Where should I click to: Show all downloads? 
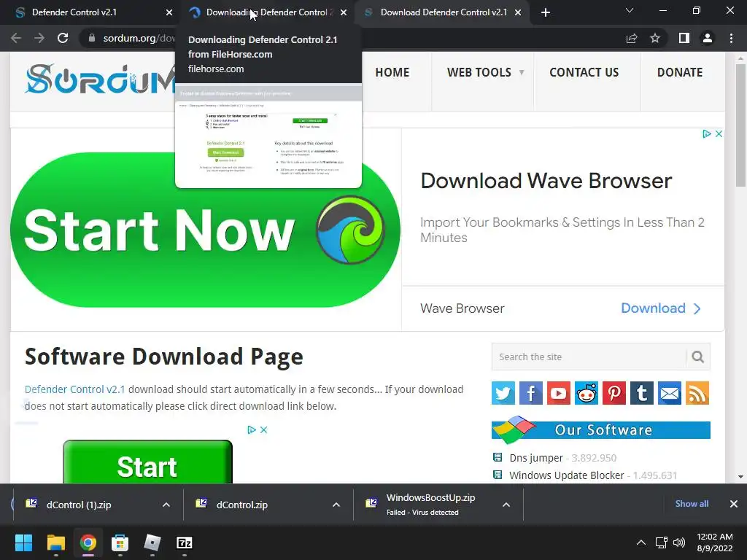click(x=692, y=504)
